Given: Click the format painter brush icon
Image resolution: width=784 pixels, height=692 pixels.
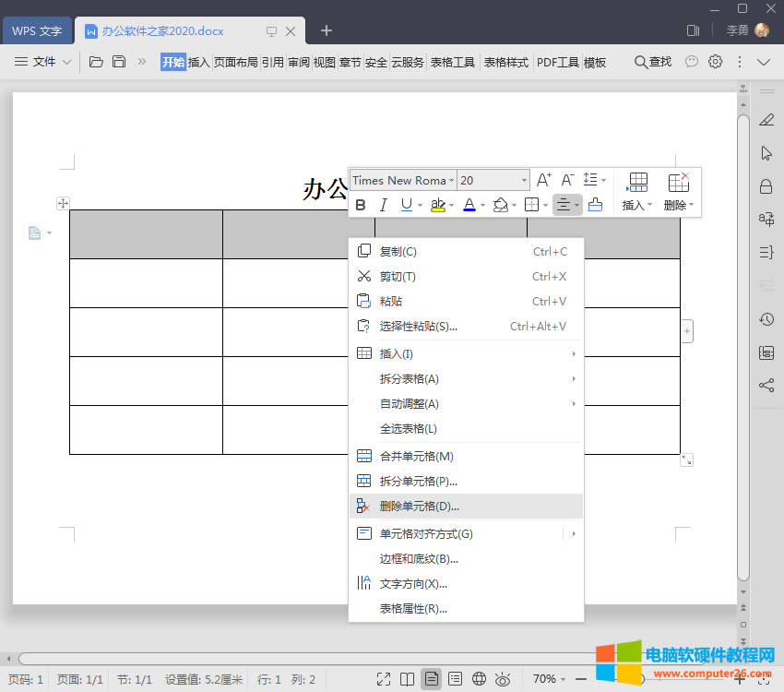Looking at the screenshot, I should point(595,205).
